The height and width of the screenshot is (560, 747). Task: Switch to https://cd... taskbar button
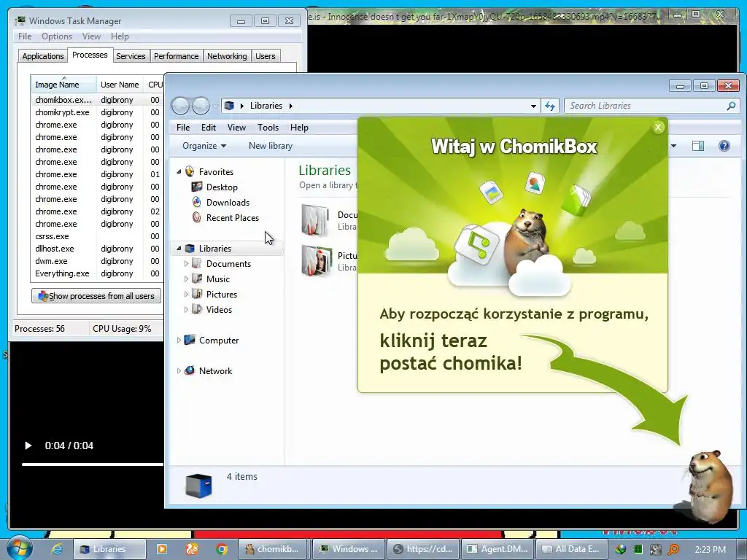tap(423, 549)
